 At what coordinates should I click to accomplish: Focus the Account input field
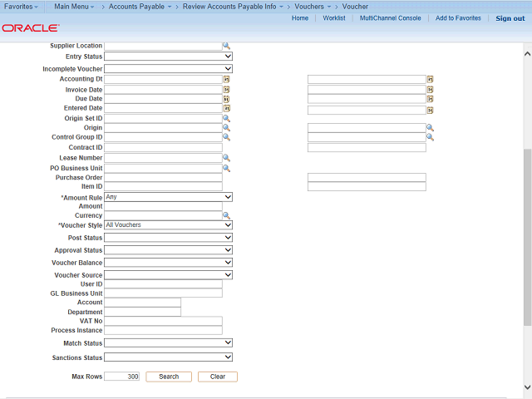(x=142, y=303)
